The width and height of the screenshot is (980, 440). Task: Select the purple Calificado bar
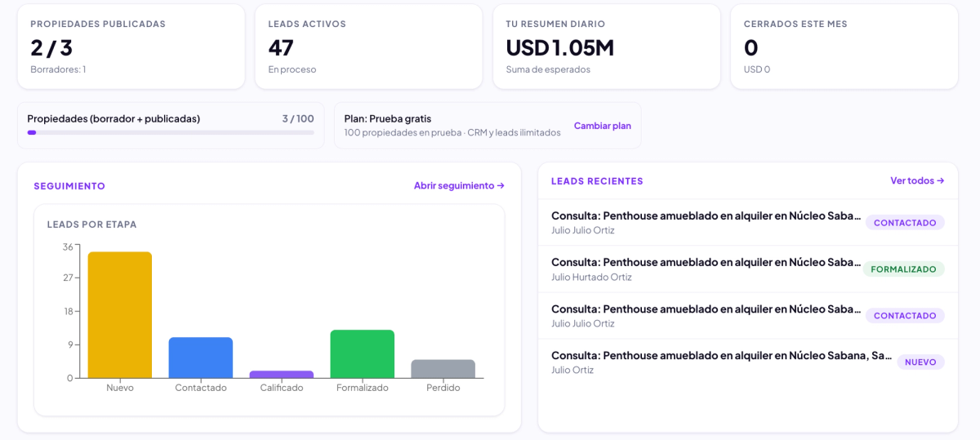click(282, 375)
